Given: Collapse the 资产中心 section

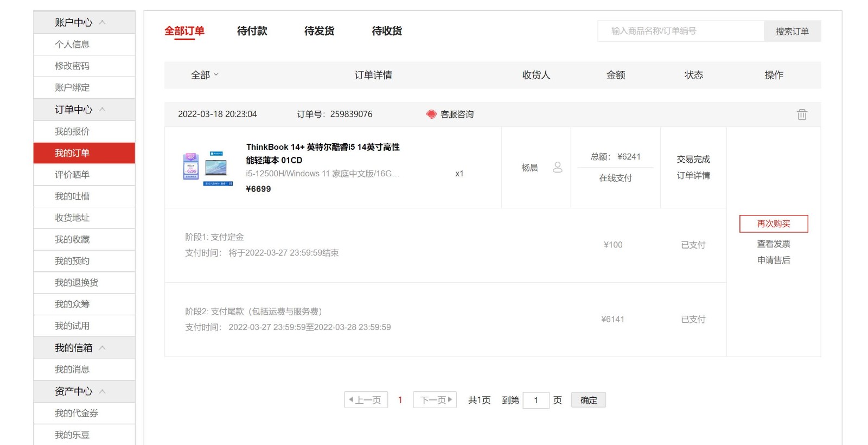Looking at the screenshot, I should click(103, 391).
